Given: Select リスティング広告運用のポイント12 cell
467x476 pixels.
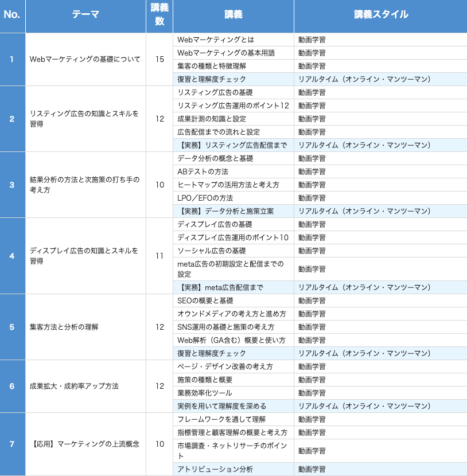Looking at the screenshot, I should pos(233,106).
